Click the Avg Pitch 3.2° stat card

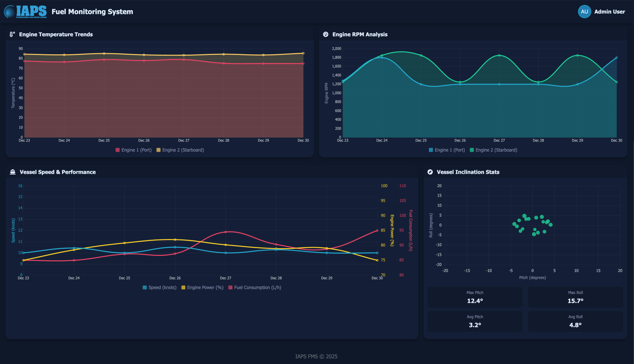475,321
